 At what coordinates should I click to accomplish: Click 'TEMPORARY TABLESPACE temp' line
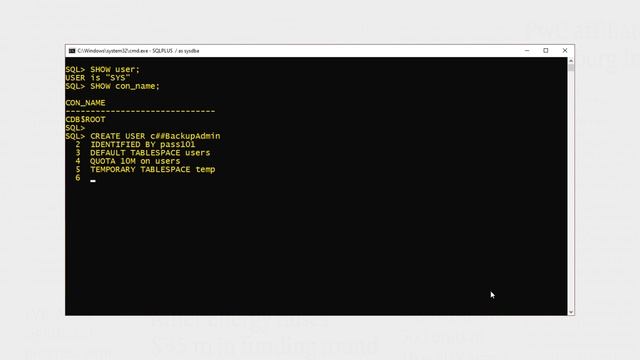[153, 169]
